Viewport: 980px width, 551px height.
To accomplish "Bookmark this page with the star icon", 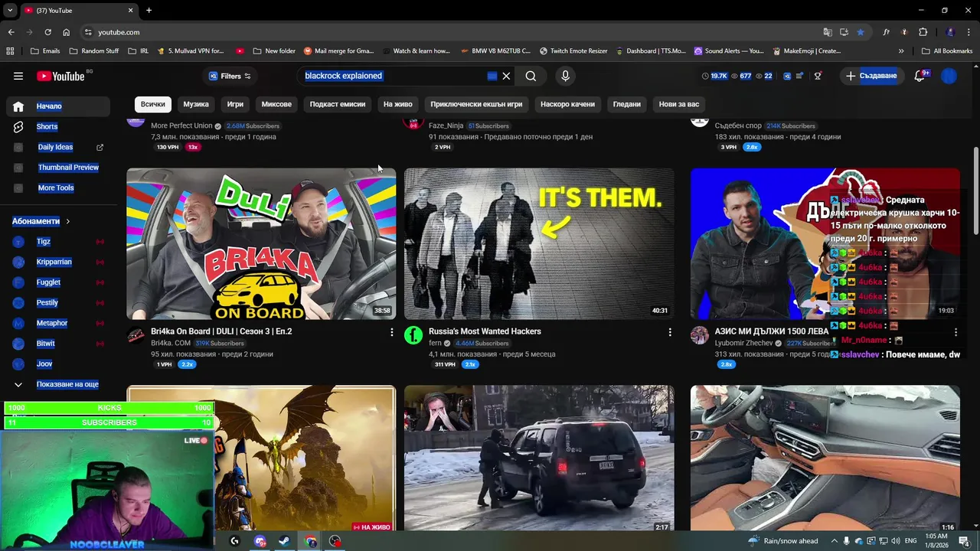I will (x=861, y=32).
